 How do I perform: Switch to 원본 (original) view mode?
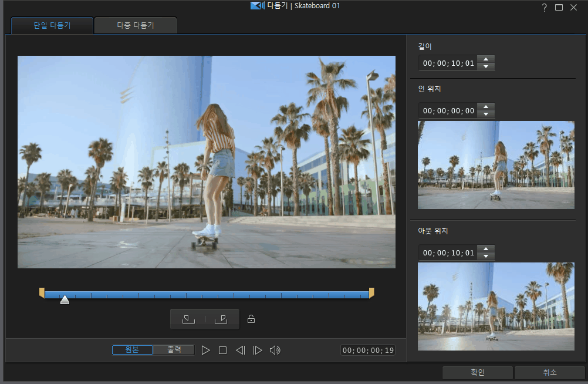click(x=133, y=350)
